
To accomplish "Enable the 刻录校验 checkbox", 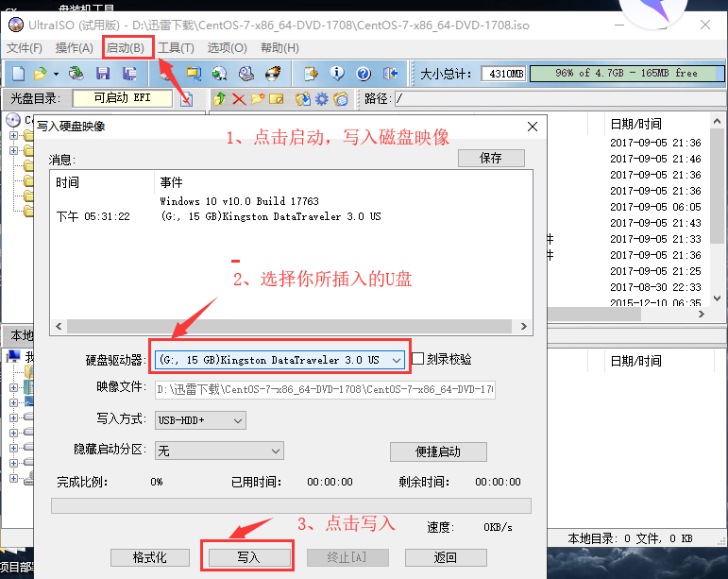I will tap(418, 358).
